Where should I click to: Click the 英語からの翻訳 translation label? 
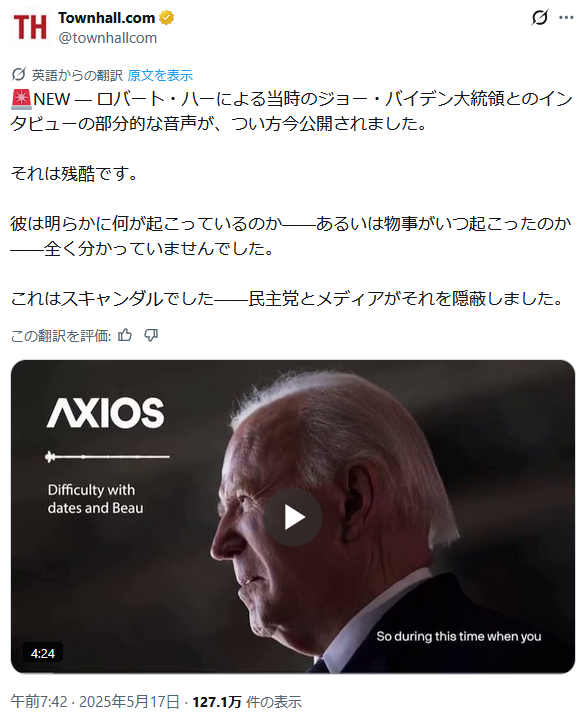point(77,75)
